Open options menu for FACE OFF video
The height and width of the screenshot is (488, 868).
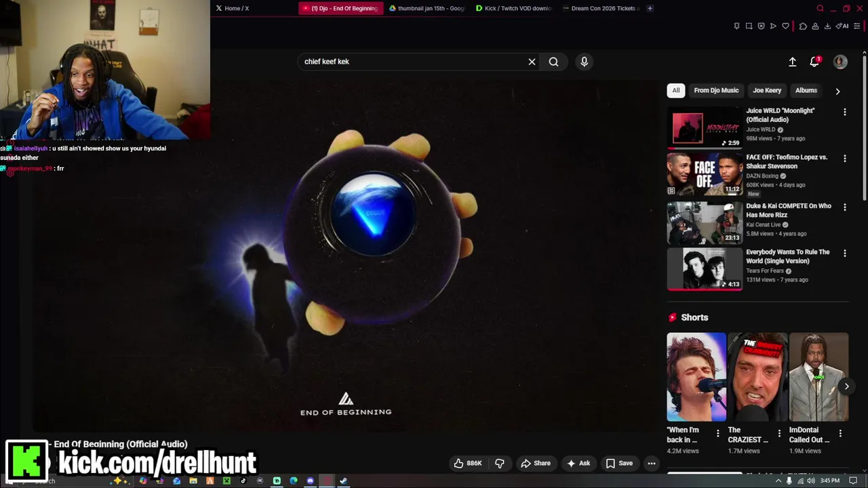844,159
